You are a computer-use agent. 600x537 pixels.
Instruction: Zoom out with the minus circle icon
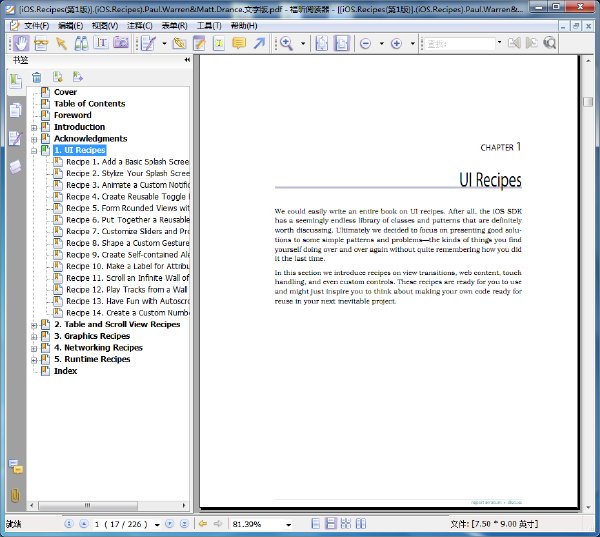coord(365,44)
